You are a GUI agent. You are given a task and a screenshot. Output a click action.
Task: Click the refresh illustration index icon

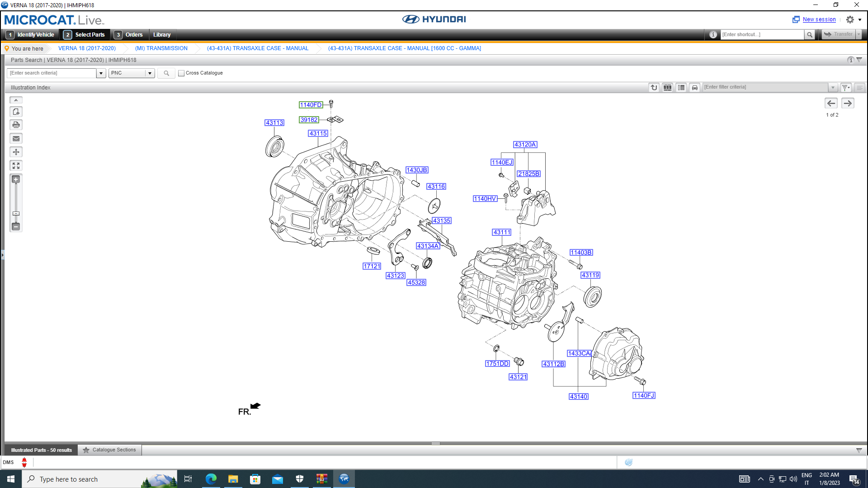click(654, 87)
